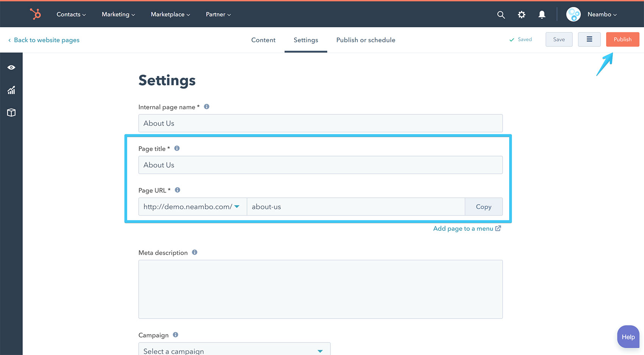The height and width of the screenshot is (355, 644).
Task: Open the page preview eye icon in sidebar
Action: 11,67
